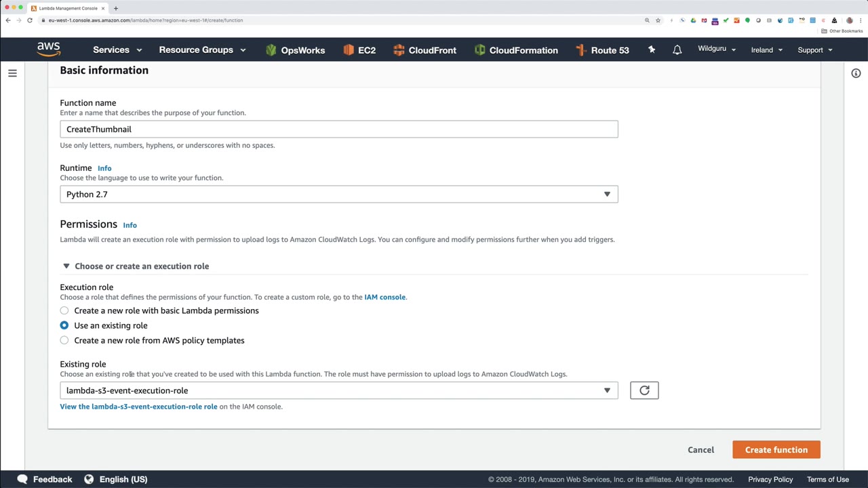868x488 pixels.
Task: Open the Runtime dropdown showing Python 2.7
Action: [x=339, y=195]
